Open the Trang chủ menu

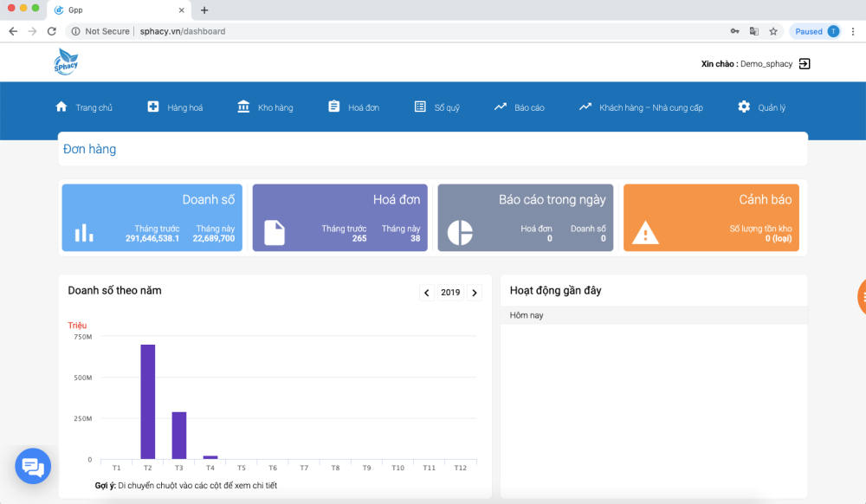[x=84, y=107]
